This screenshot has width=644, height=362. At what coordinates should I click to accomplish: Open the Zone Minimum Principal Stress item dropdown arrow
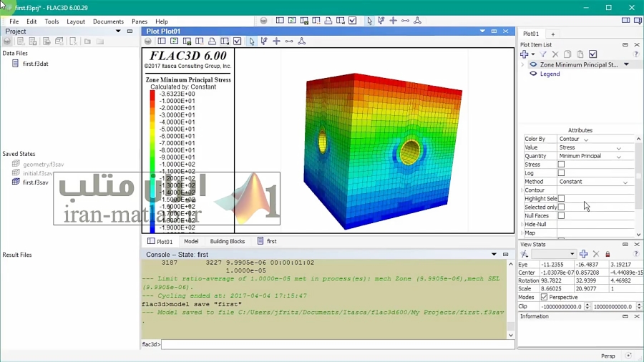[x=626, y=64]
